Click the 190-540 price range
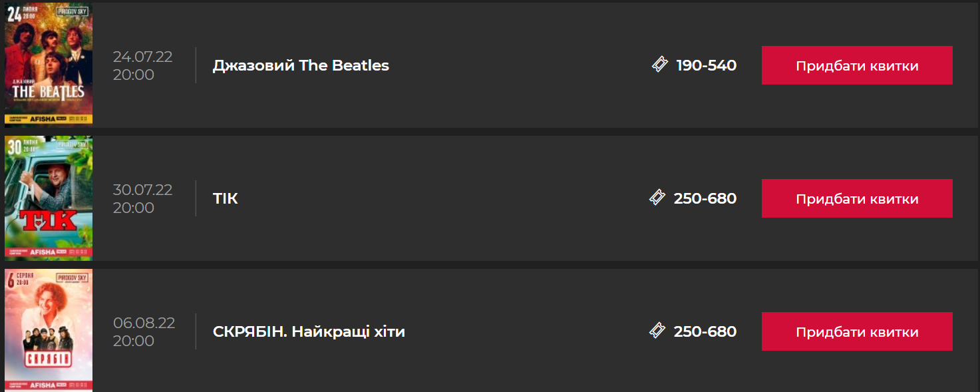The height and width of the screenshot is (392, 980). tap(706, 65)
